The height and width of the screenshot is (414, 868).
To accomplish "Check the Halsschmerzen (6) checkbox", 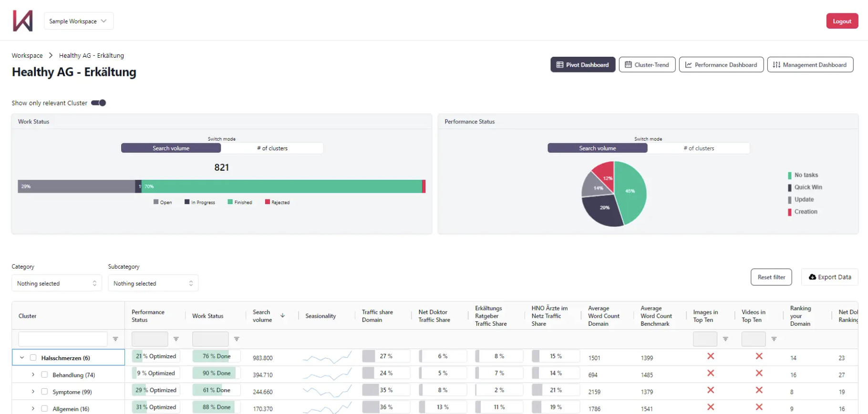I will click(33, 358).
